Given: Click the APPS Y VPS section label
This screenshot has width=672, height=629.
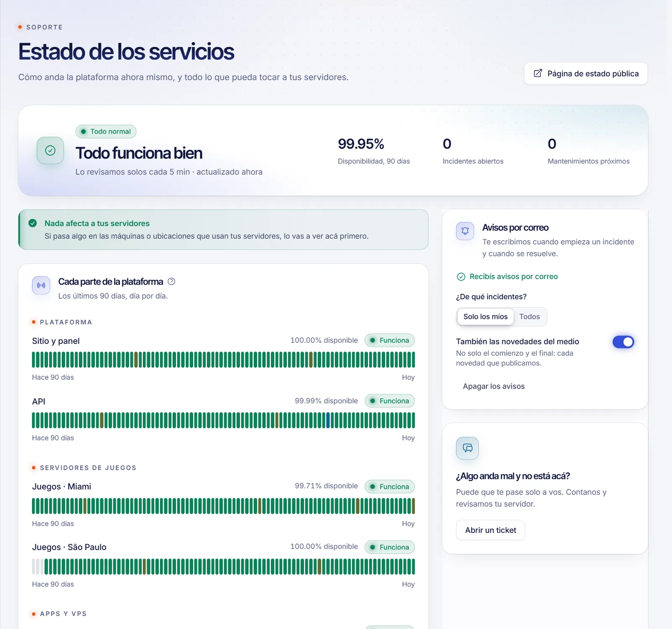Looking at the screenshot, I should pos(63,614).
